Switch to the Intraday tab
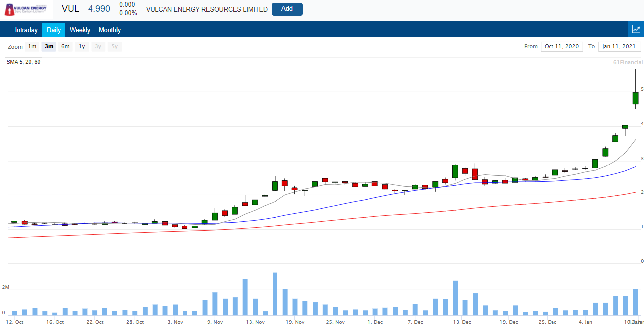 point(26,30)
